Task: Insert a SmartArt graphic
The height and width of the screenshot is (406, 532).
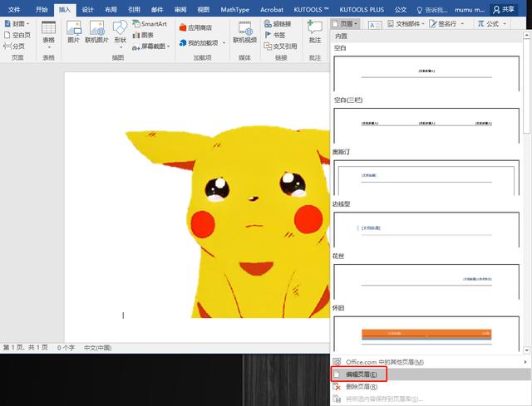Action: point(150,24)
